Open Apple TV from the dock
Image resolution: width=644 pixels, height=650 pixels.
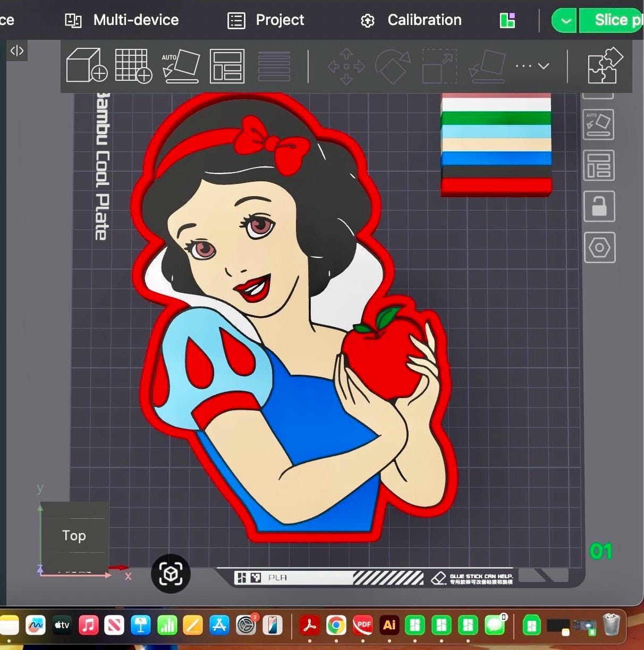[x=62, y=626]
